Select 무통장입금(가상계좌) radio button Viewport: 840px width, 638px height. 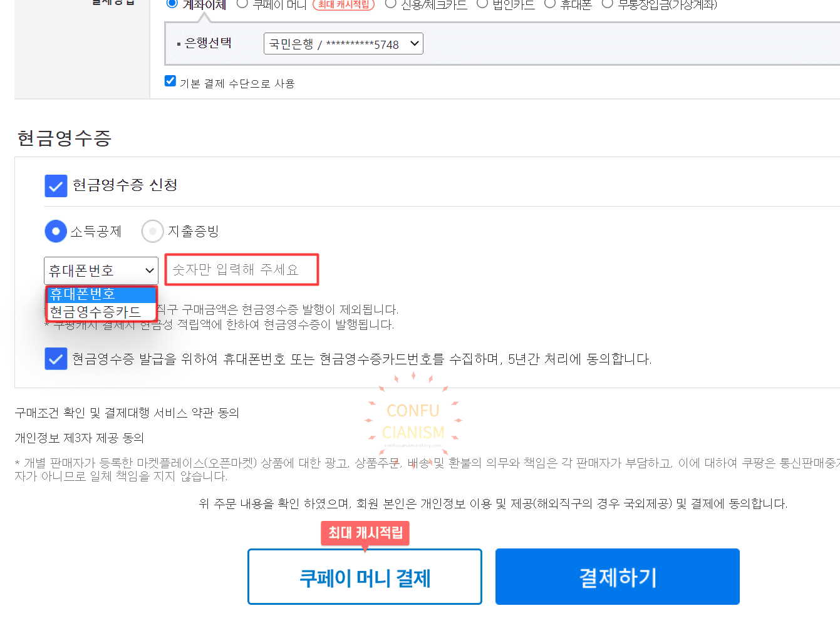click(607, 4)
